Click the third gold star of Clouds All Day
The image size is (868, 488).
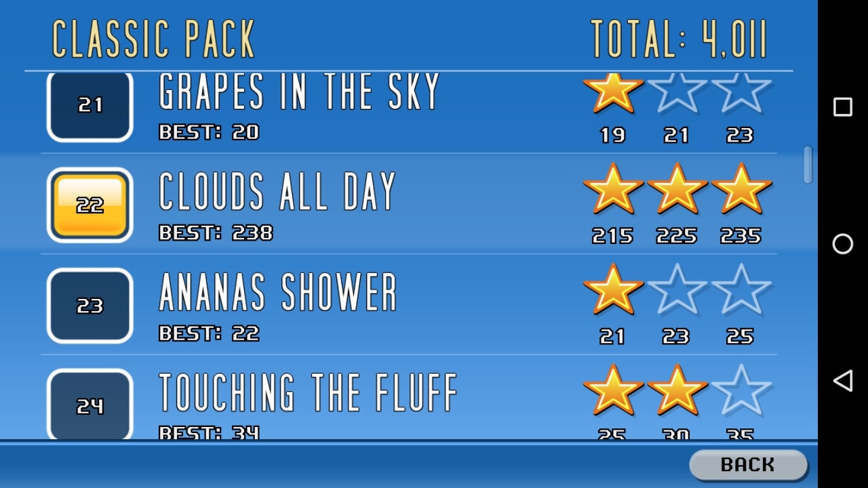click(x=741, y=189)
